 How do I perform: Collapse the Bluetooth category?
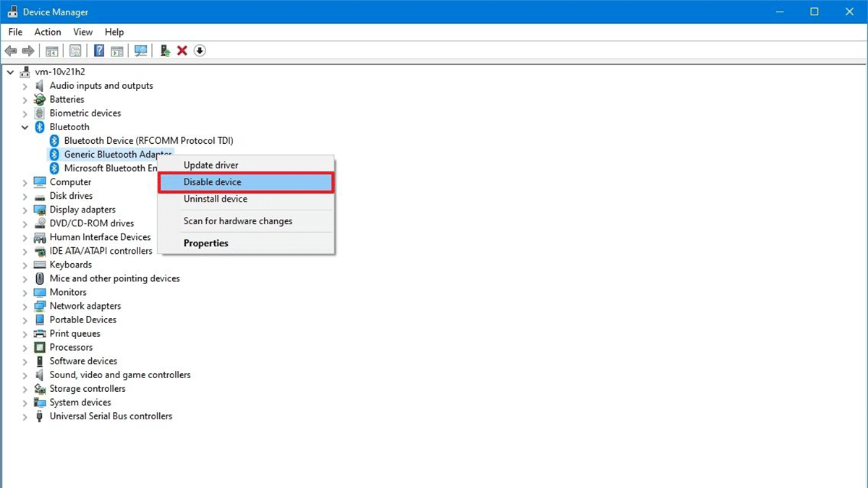click(25, 127)
